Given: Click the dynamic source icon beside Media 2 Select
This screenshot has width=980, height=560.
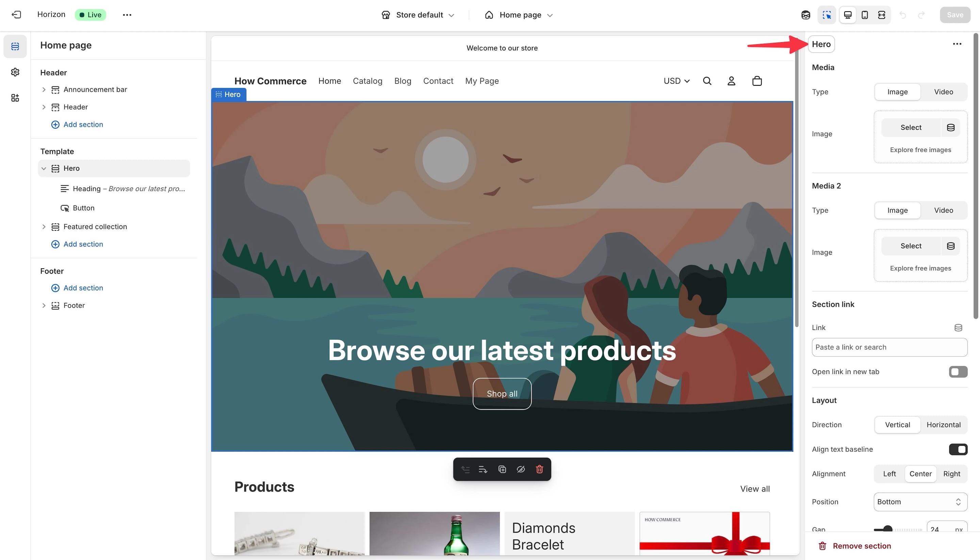Looking at the screenshot, I should click(950, 246).
